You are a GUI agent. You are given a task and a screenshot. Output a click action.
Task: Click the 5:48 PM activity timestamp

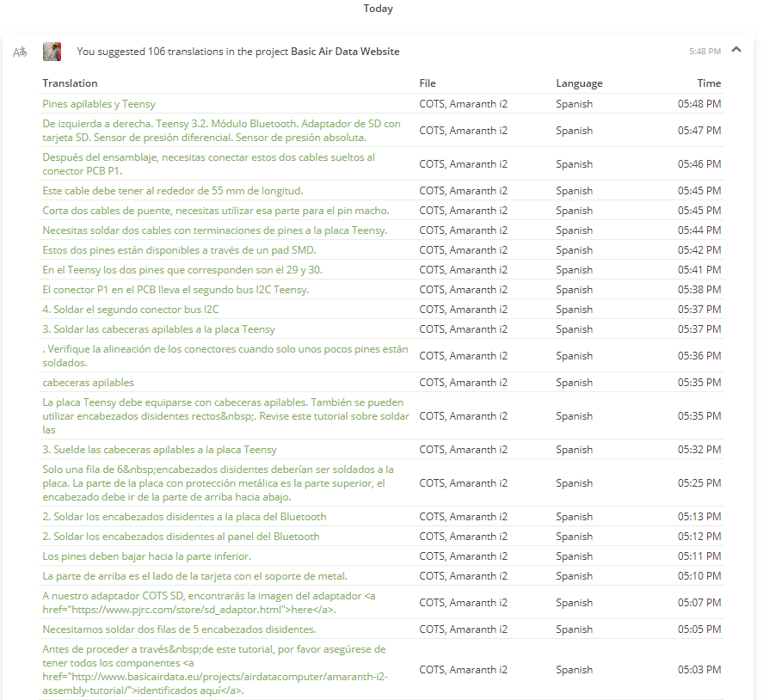pyautogui.click(x=705, y=52)
